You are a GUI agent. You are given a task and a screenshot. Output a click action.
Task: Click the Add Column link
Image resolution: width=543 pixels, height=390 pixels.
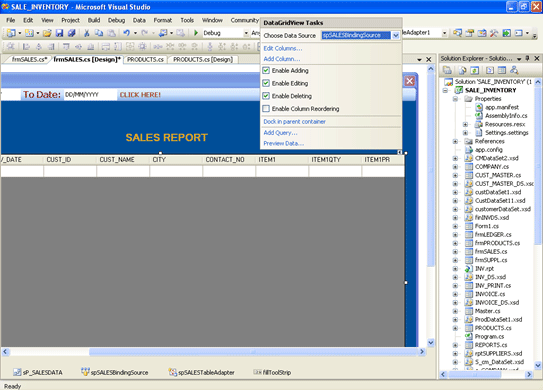point(282,59)
